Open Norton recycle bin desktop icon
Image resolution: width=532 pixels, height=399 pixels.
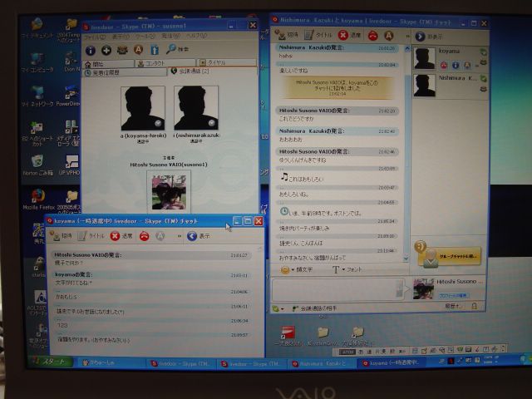[37, 165]
